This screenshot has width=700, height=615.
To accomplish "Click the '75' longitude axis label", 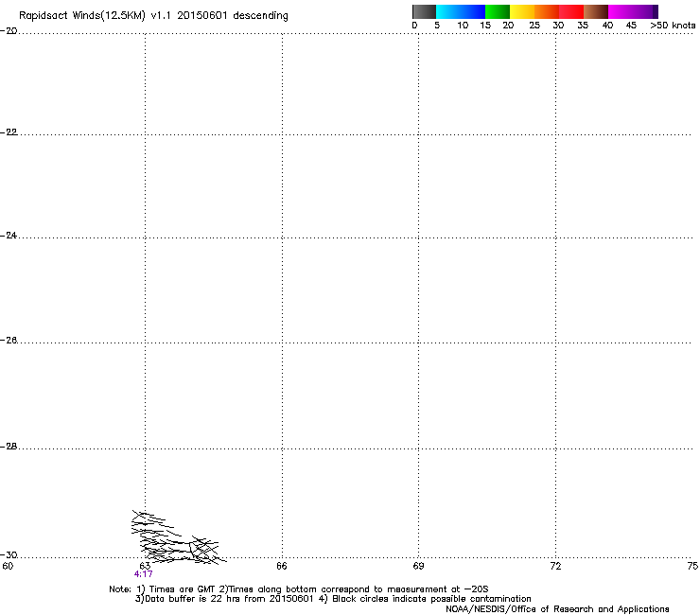I will point(692,567).
